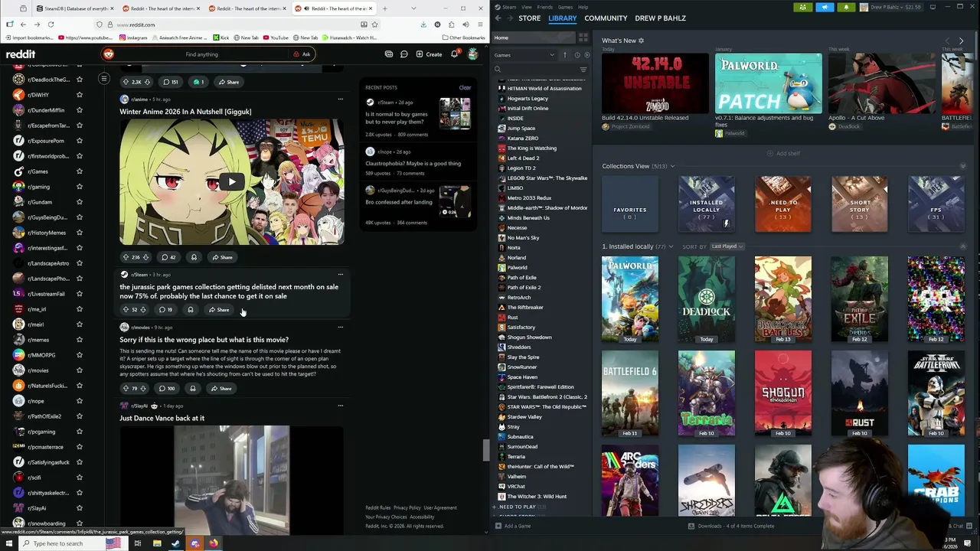Change the Sort By 'Last Played' dropdown
This screenshot has width=980, height=551.
pyautogui.click(x=727, y=246)
